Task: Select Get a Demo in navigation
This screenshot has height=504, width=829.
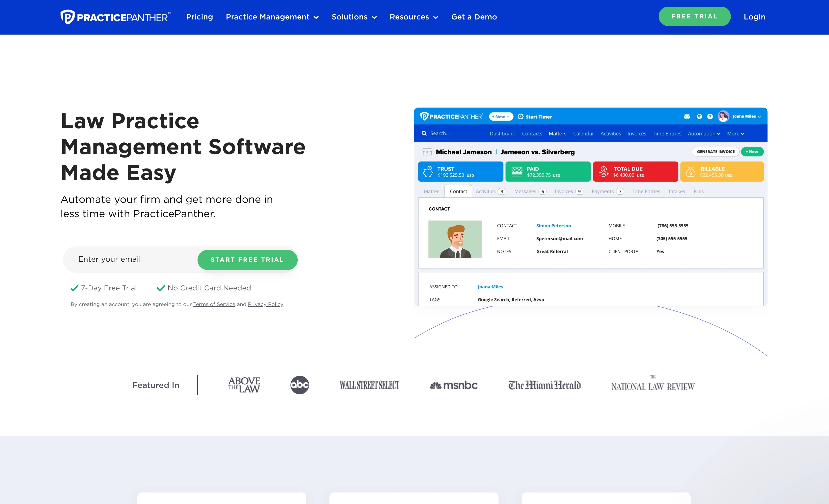Action: coord(474,17)
